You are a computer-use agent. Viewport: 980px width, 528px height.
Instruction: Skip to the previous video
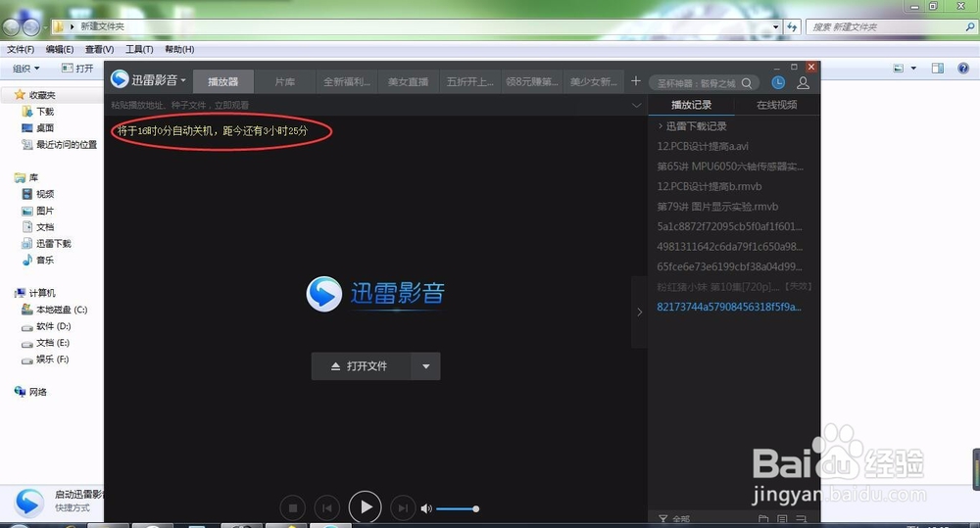[327, 508]
